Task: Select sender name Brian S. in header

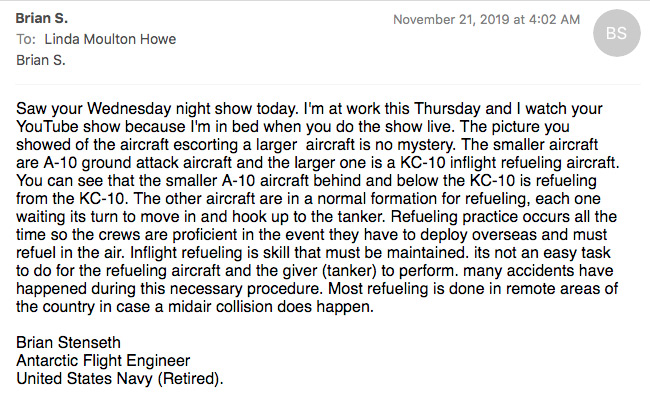Action: [41, 18]
